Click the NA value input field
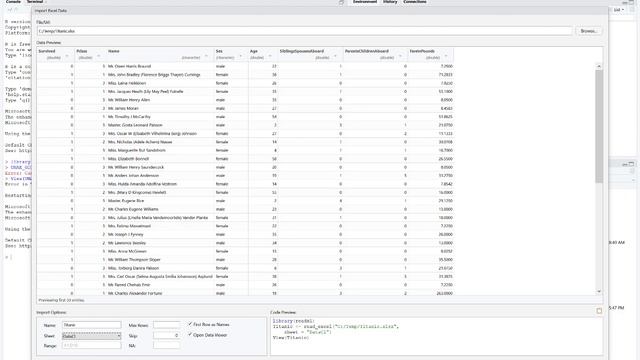Screen dimensions: 640x360 [x=167, y=345]
